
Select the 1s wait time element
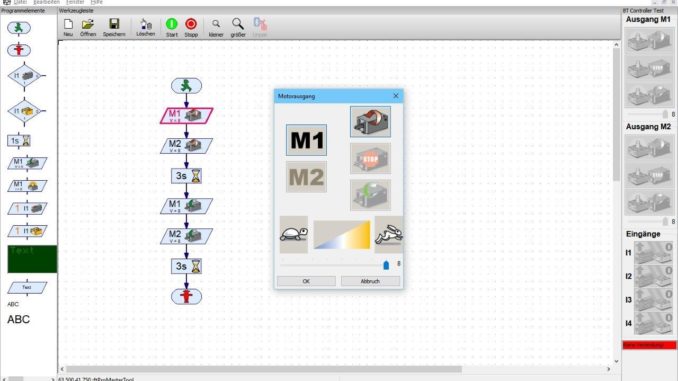19,141
